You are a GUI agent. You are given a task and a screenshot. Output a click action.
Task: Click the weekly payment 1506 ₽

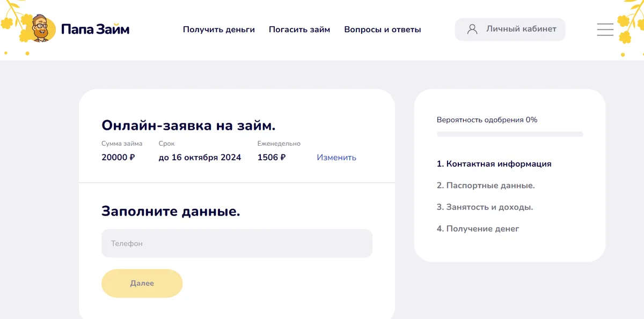(x=272, y=158)
